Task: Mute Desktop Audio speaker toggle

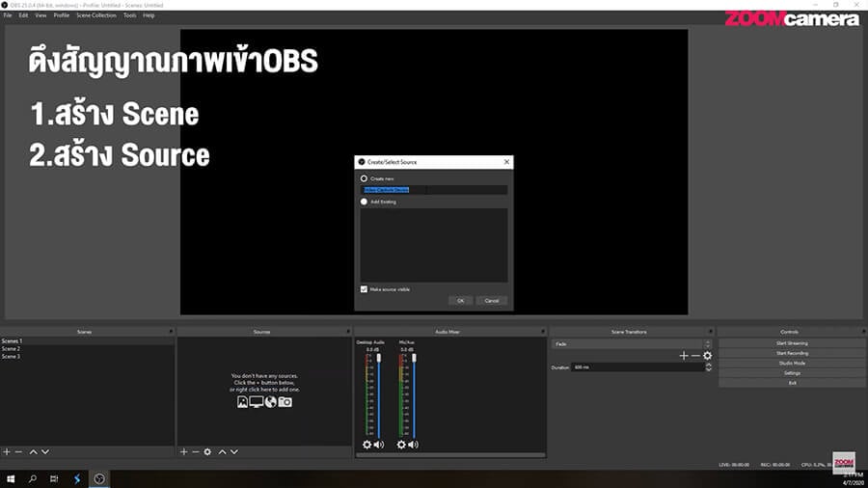Action: 379,445
